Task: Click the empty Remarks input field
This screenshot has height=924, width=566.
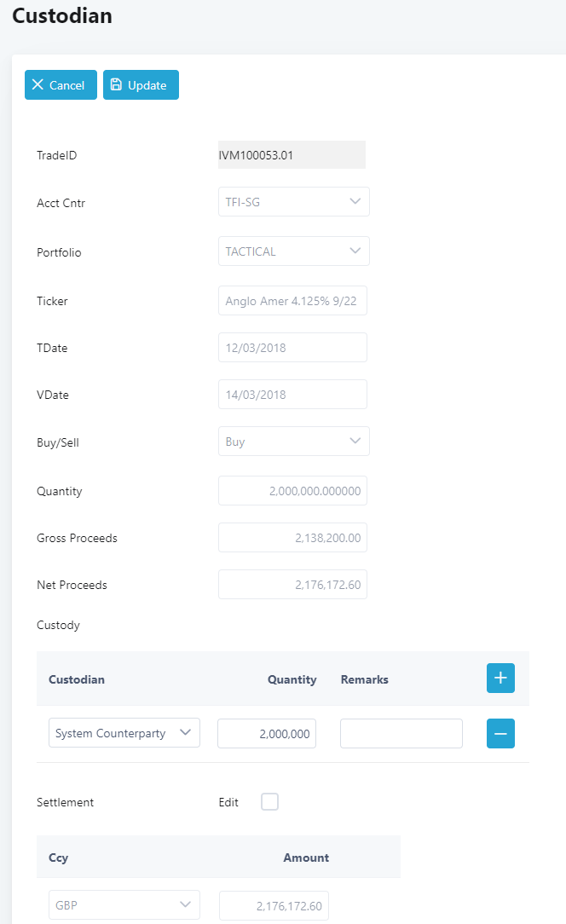Action: click(401, 734)
